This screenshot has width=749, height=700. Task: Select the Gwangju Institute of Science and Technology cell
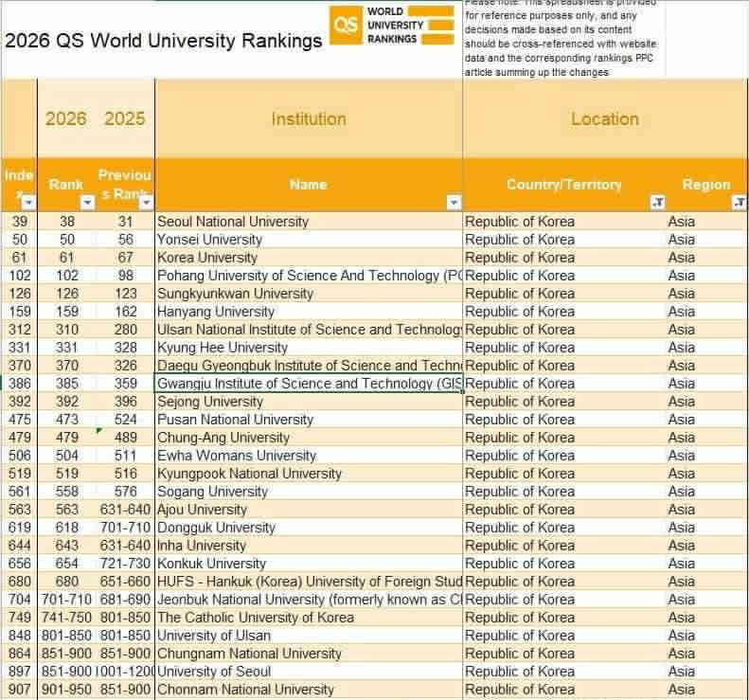309,384
